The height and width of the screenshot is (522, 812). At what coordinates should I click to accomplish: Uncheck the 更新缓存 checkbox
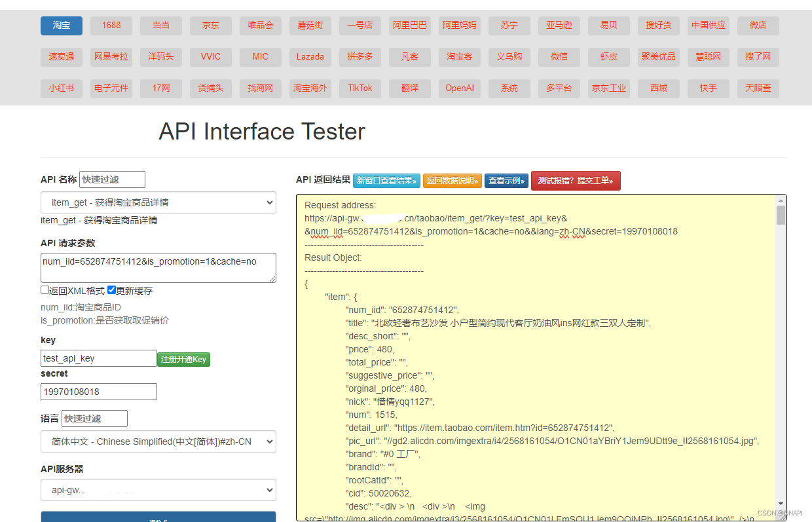[x=112, y=290]
